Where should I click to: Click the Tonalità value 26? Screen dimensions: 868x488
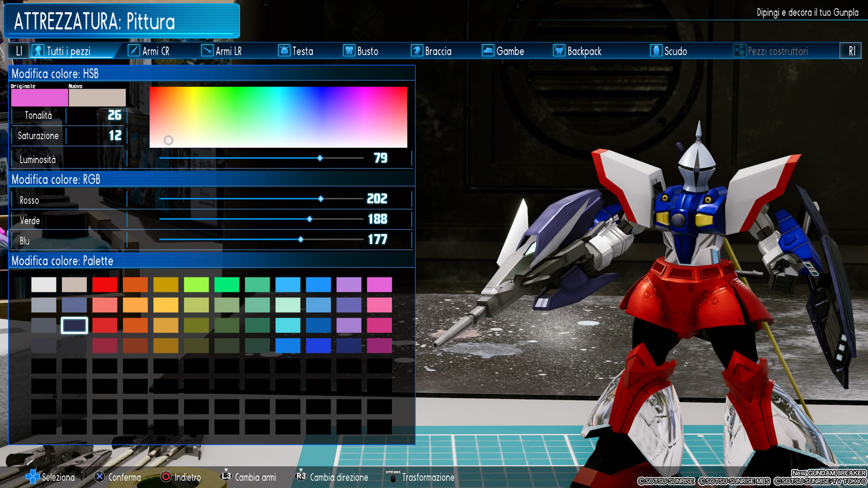pos(115,115)
